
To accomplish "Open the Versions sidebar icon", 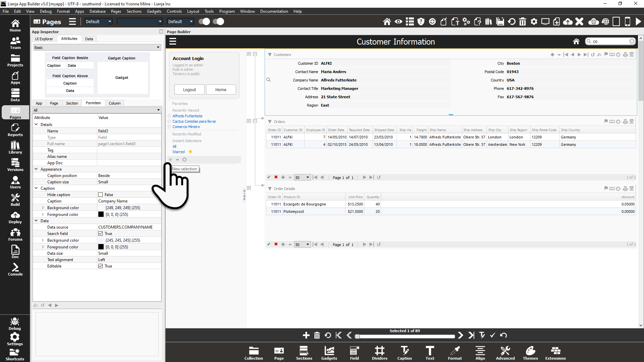I will [x=15, y=165].
